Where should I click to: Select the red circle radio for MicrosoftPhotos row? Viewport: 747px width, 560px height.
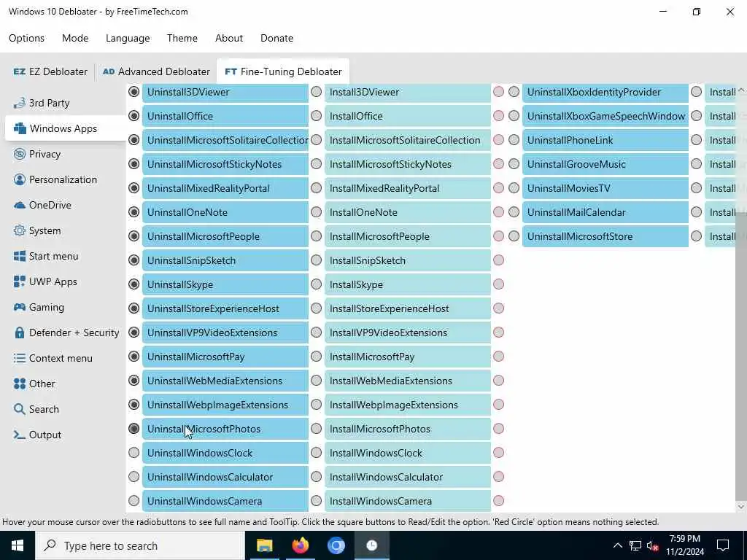[499, 429]
